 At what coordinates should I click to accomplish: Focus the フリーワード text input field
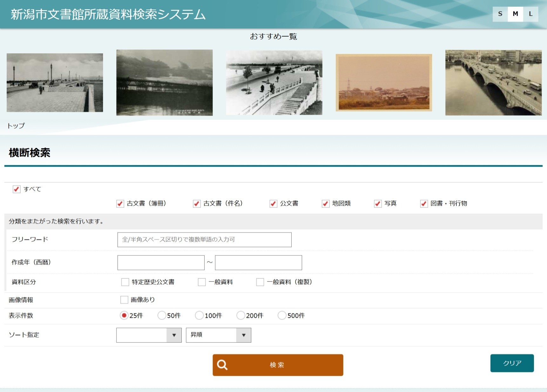click(x=204, y=240)
